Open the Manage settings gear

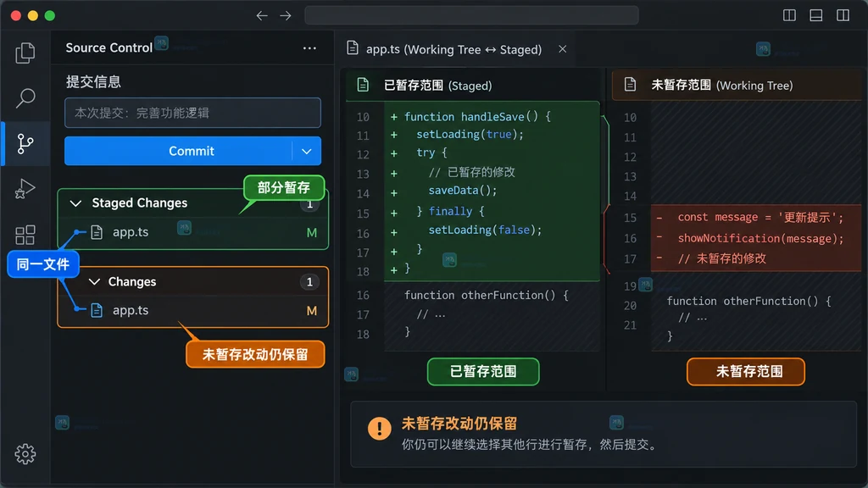[x=25, y=454]
